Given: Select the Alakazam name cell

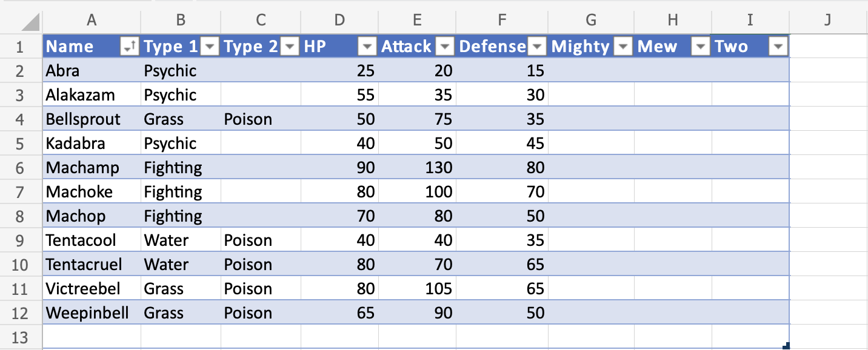Looking at the screenshot, I should click(x=80, y=95).
